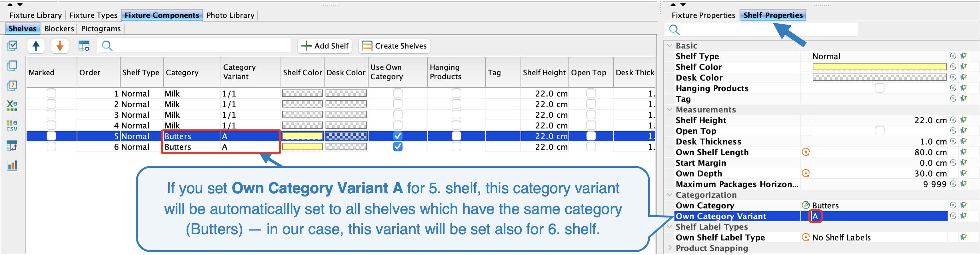Screen dimensions: 980x255
Task: Enable Open Top checkbox in Shelf Properties
Action: (879, 131)
